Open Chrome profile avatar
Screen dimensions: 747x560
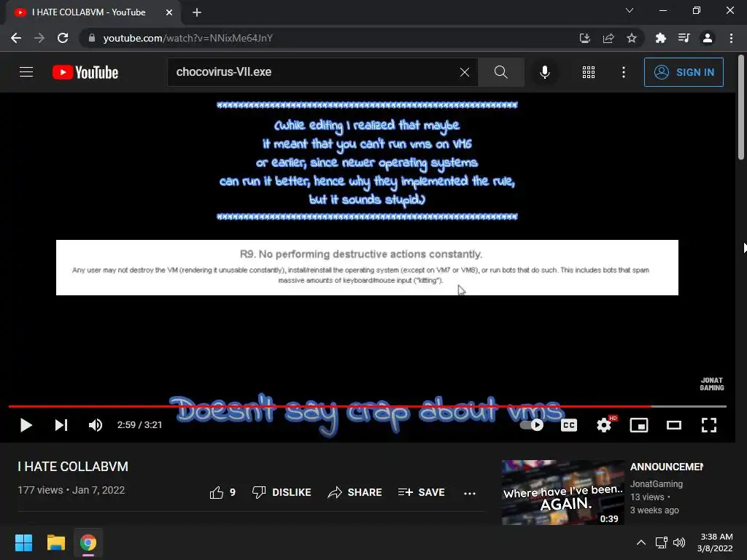tap(708, 38)
